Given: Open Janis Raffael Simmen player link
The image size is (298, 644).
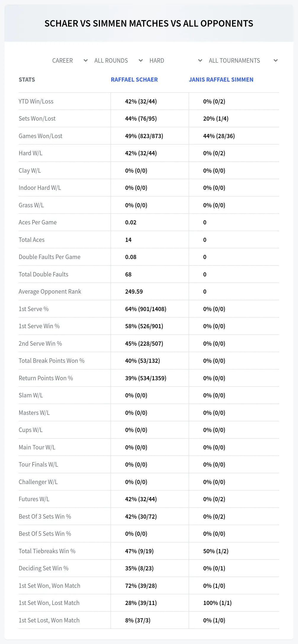Looking at the screenshot, I should click(x=221, y=80).
